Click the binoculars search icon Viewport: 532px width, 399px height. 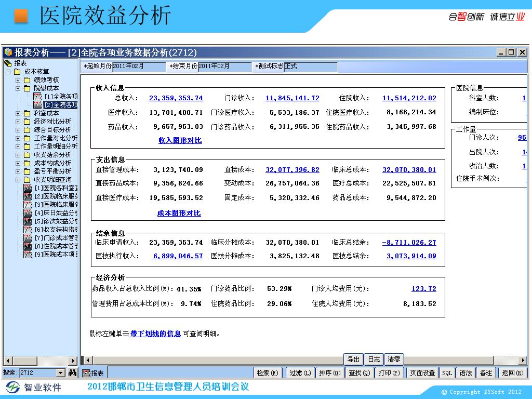tap(72, 373)
